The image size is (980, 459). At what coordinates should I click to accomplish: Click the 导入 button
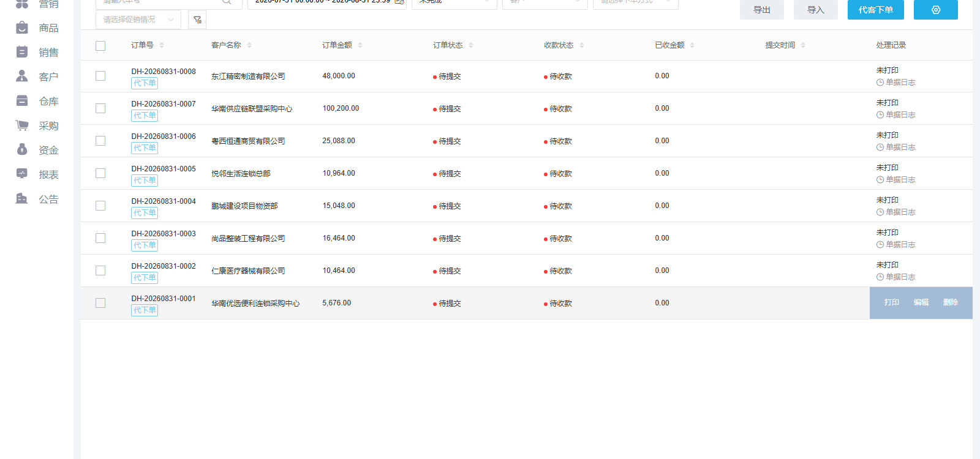tap(816, 10)
